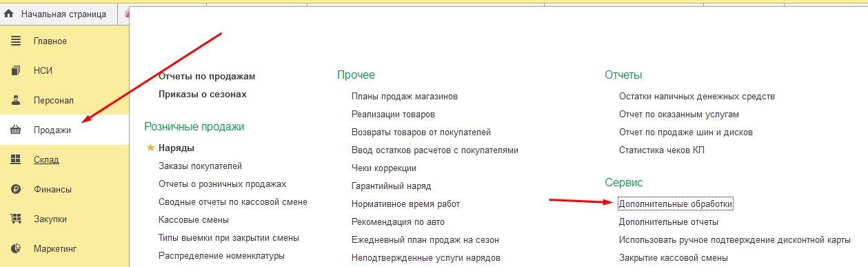Open Планы продаж магазинов
The height and width of the screenshot is (267, 868).
[x=405, y=96]
